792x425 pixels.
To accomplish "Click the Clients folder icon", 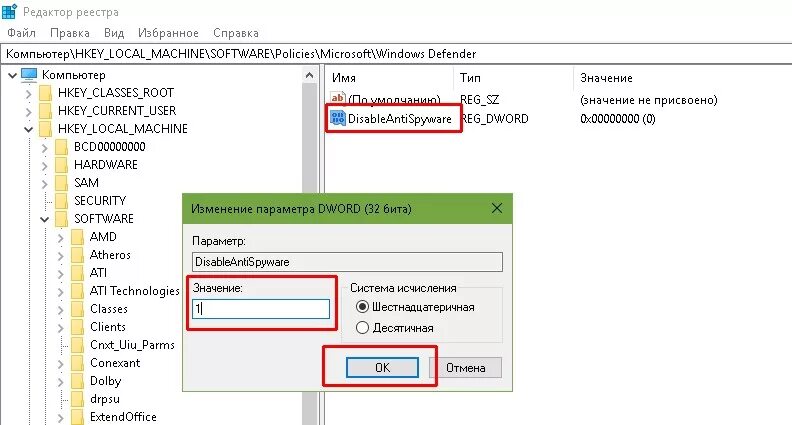I will click(x=77, y=327).
